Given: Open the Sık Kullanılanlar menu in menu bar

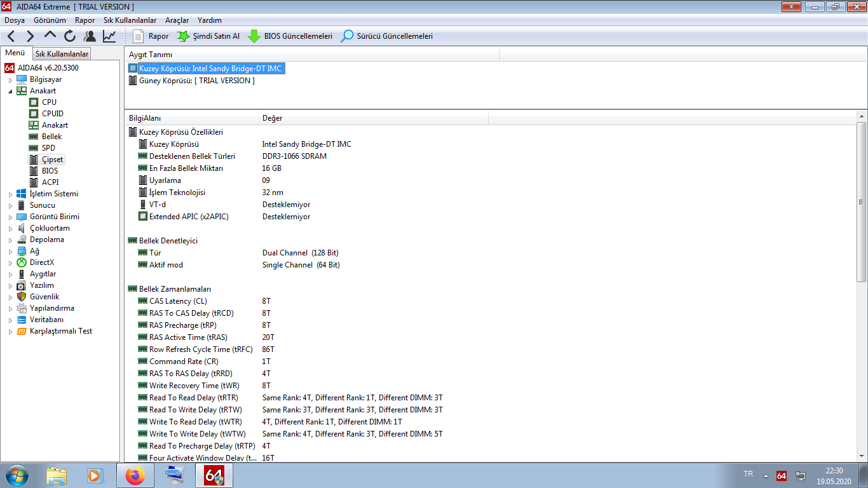Looking at the screenshot, I should (x=130, y=20).
